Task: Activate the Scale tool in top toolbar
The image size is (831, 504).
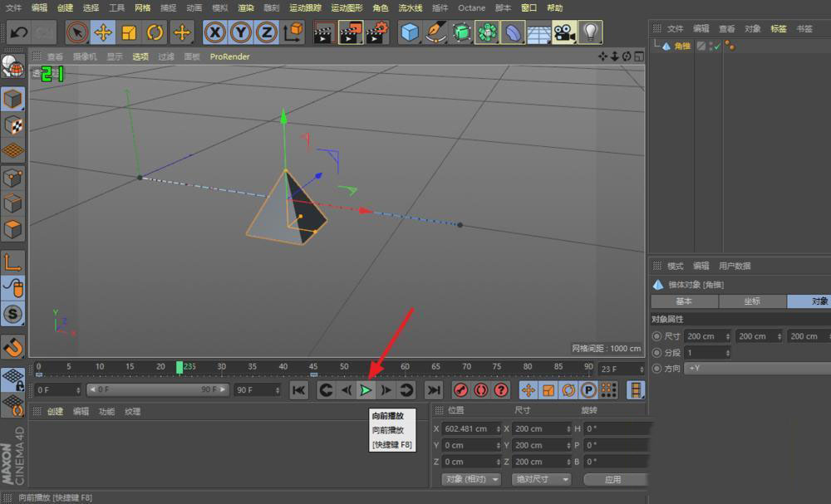Action: 129,33
